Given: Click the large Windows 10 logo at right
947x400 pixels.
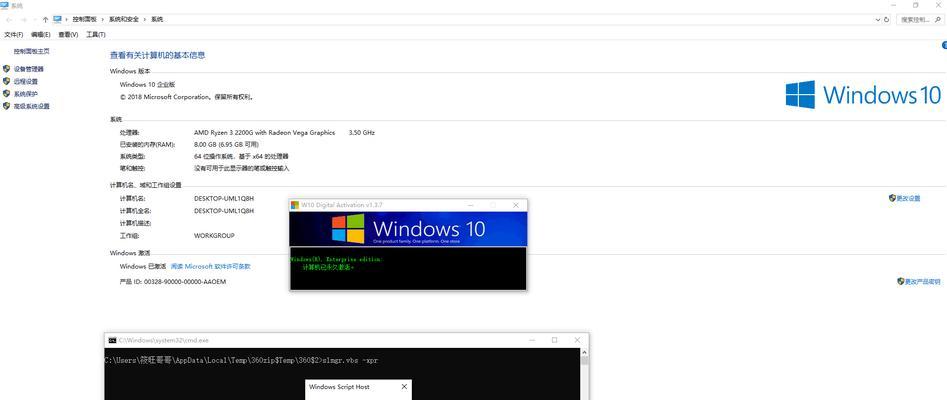Looking at the screenshot, I should 863,95.
